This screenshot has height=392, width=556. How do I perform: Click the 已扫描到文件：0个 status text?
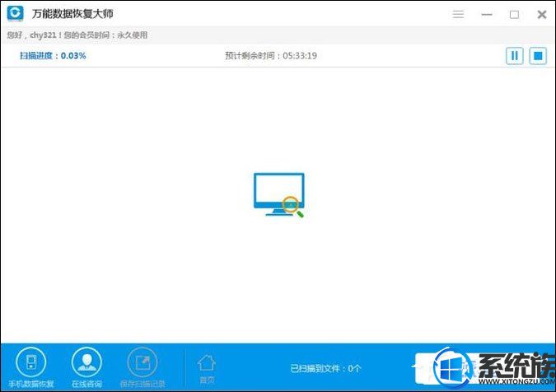pyautogui.click(x=325, y=369)
